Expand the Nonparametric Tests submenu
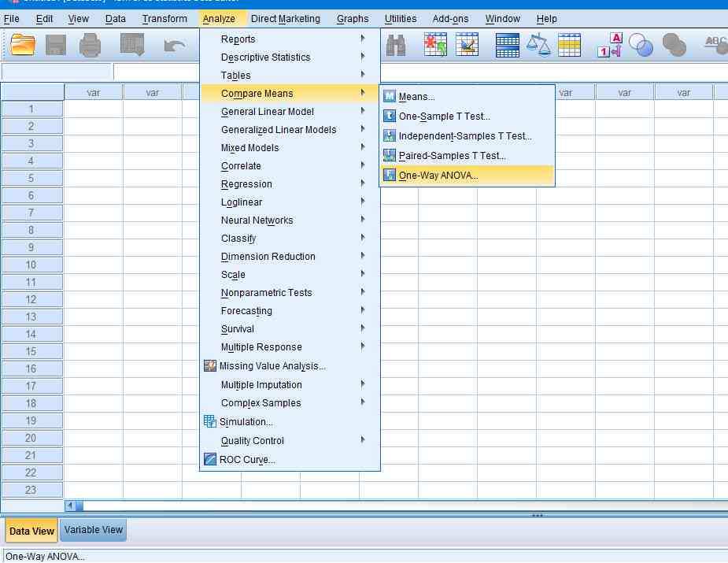The height and width of the screenshot is (563, 728). (363, 292)
